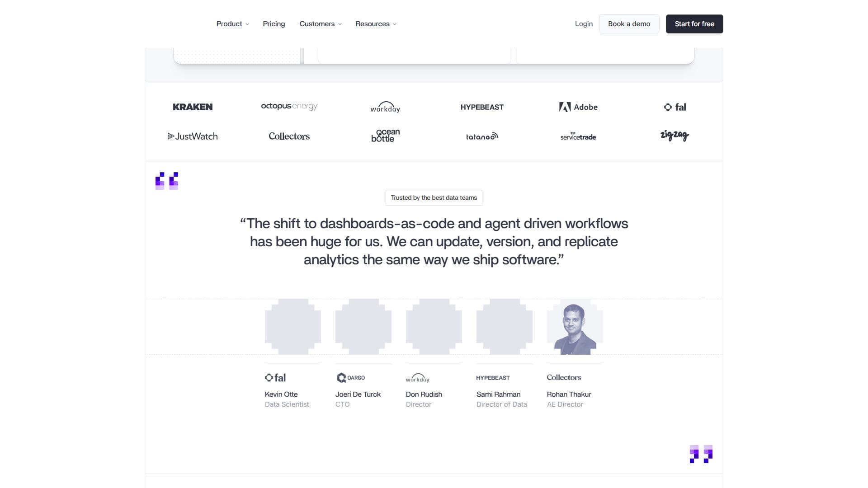Open the Product navigation menu
This screenshot has width=868, height=488.
(x=232, y=24)
